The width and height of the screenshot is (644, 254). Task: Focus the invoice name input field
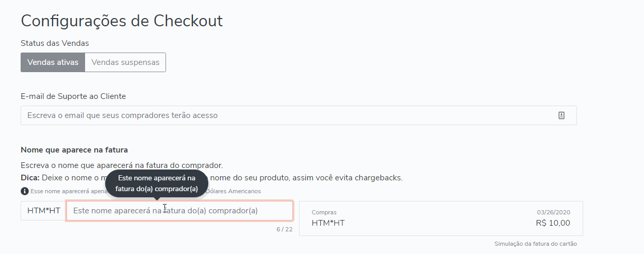(x=180, y=211)
